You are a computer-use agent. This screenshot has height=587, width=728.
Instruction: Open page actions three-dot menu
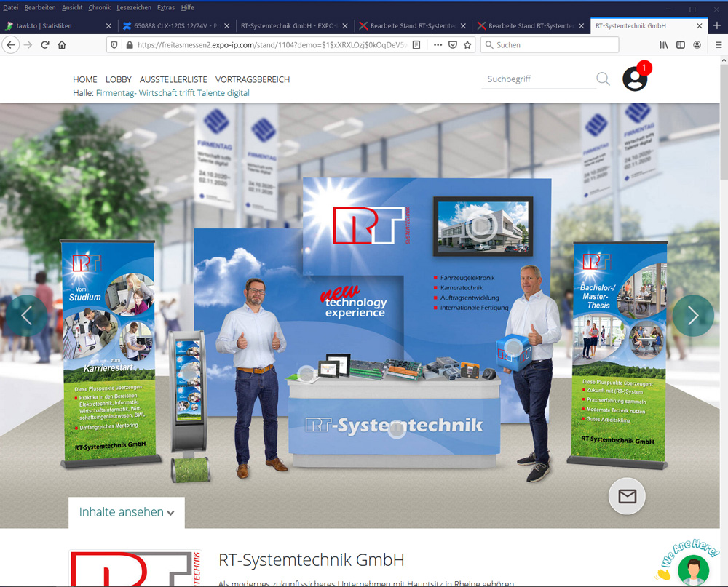click(x=438, y=45)
